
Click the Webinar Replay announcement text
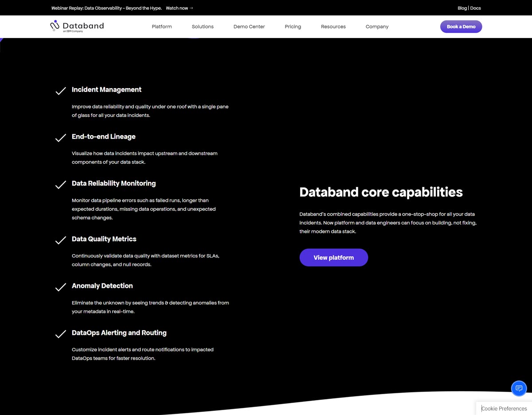tap(106, 8)
